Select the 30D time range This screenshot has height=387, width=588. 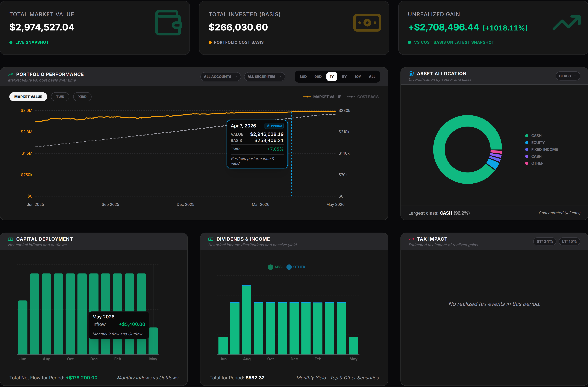pos(303,77)
